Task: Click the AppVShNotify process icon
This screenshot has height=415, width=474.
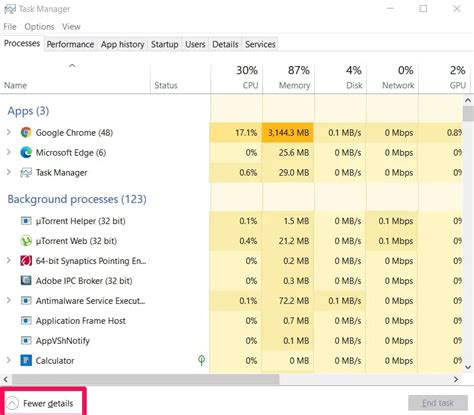Action: point(26,341)
